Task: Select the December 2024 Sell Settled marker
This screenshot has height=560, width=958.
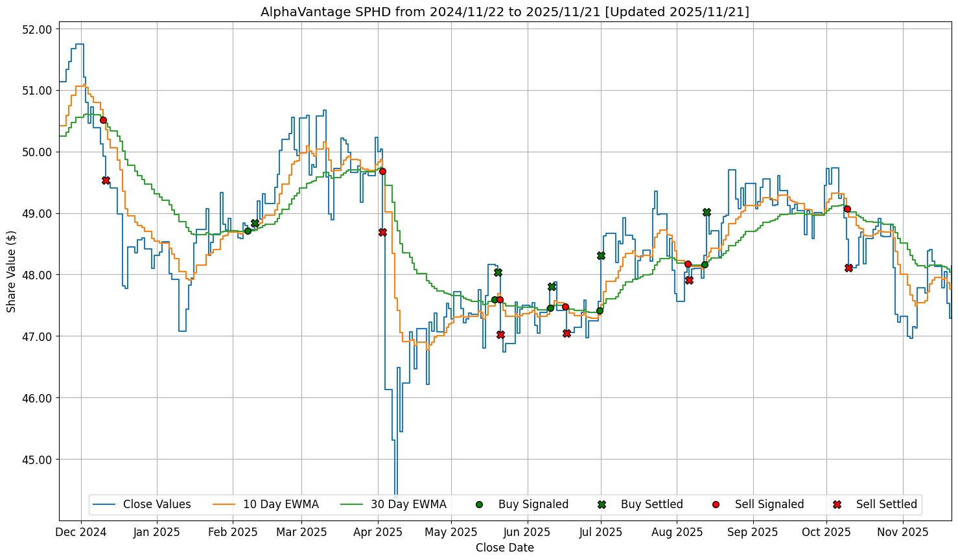Action: click(106, 180)
